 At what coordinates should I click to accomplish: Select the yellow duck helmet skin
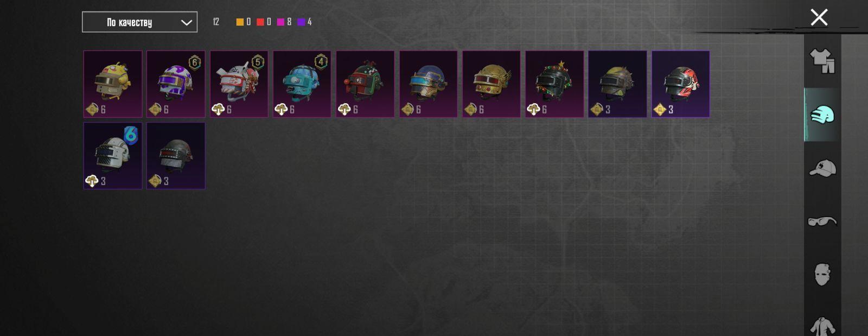113,84
